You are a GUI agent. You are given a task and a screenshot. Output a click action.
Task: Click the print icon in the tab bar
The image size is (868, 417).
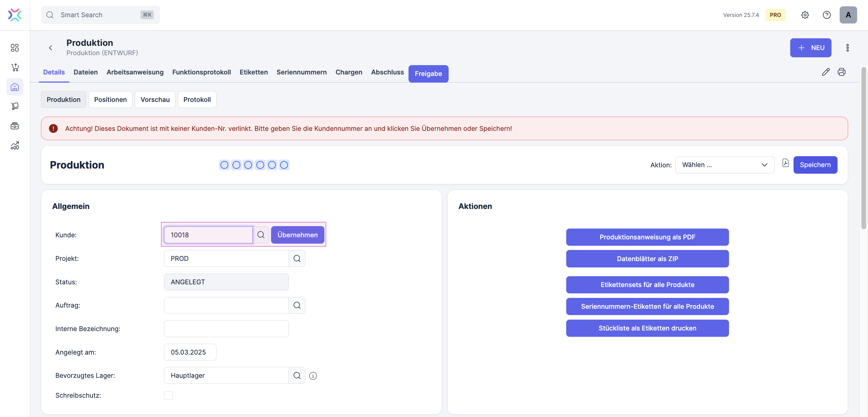point(841,72)
